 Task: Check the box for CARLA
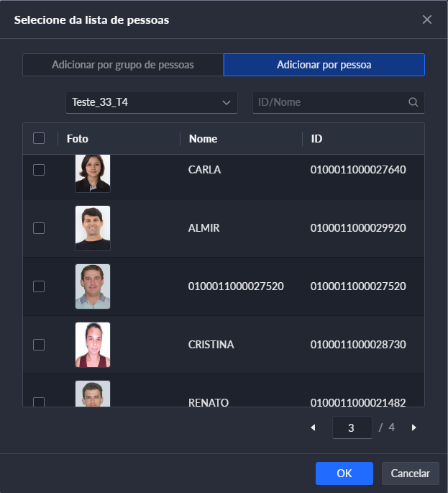tap(39, 170)
